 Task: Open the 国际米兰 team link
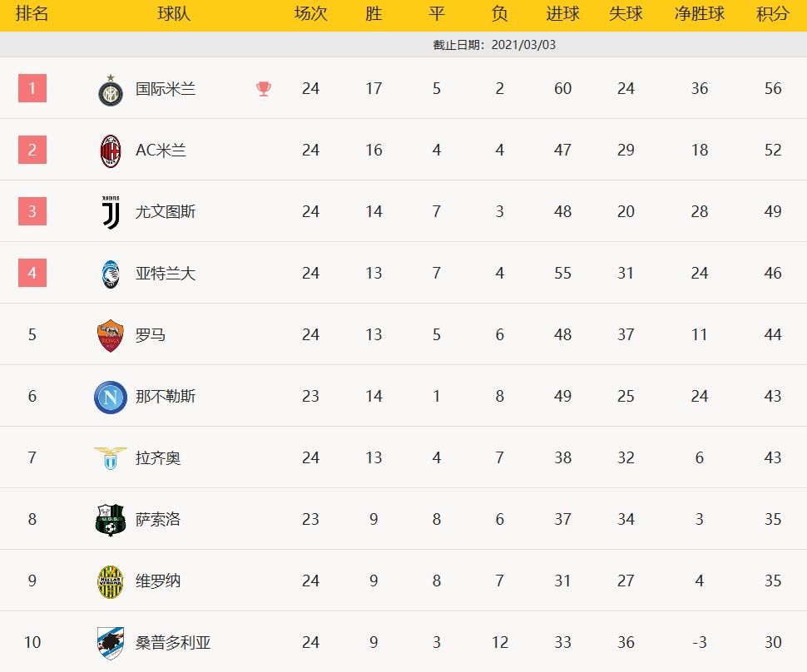tap(166, 88)
